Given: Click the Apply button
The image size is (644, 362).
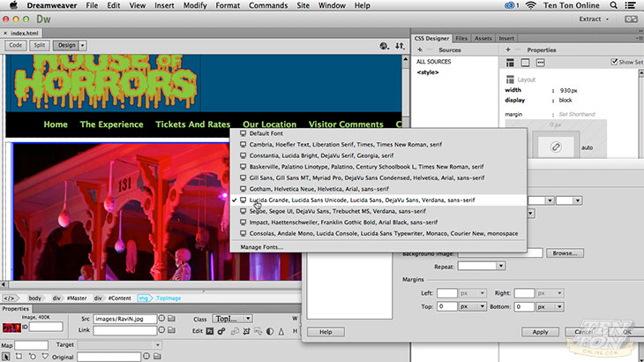Looking at the screenshot, I should coord(540,332).
